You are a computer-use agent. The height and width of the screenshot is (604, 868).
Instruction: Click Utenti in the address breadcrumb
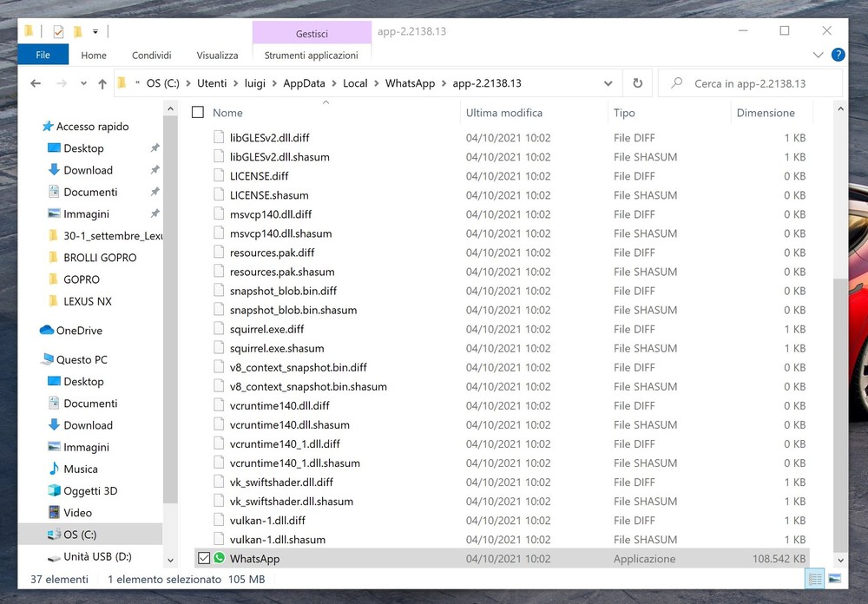212,83
